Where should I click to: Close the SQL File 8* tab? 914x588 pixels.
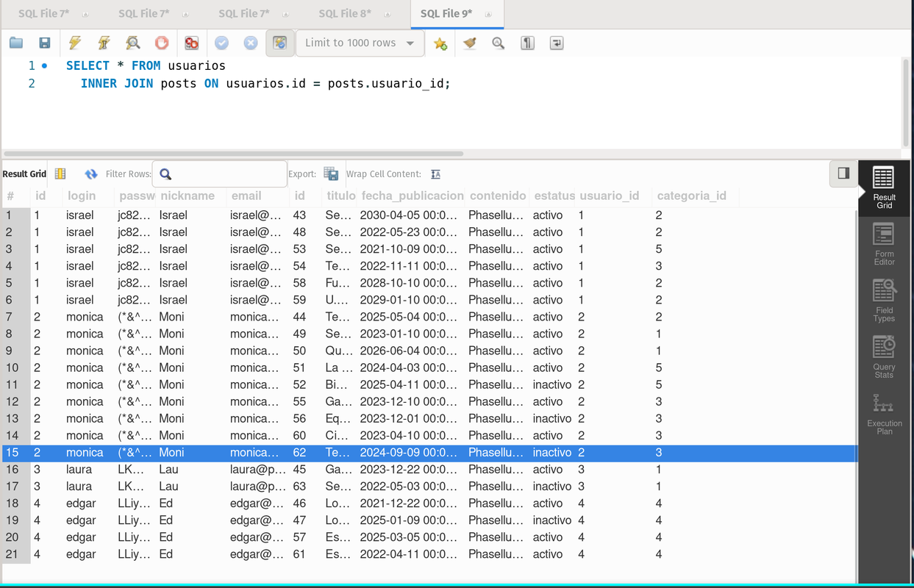(386, 15)
